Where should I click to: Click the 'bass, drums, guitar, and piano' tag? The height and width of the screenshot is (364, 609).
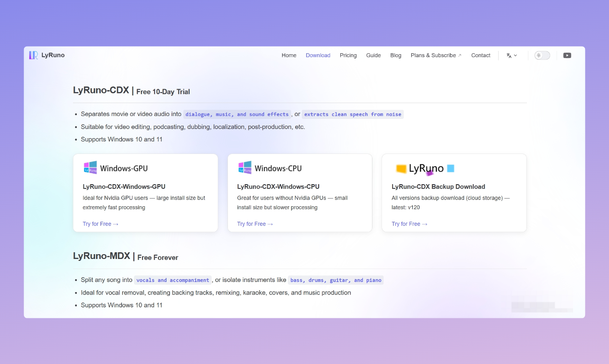(x=336, y=280)
